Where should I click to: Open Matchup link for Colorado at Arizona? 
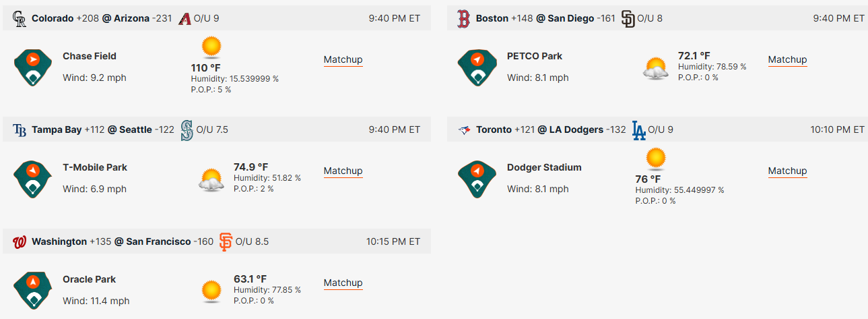pyautogui.click(x=343, y=59)
